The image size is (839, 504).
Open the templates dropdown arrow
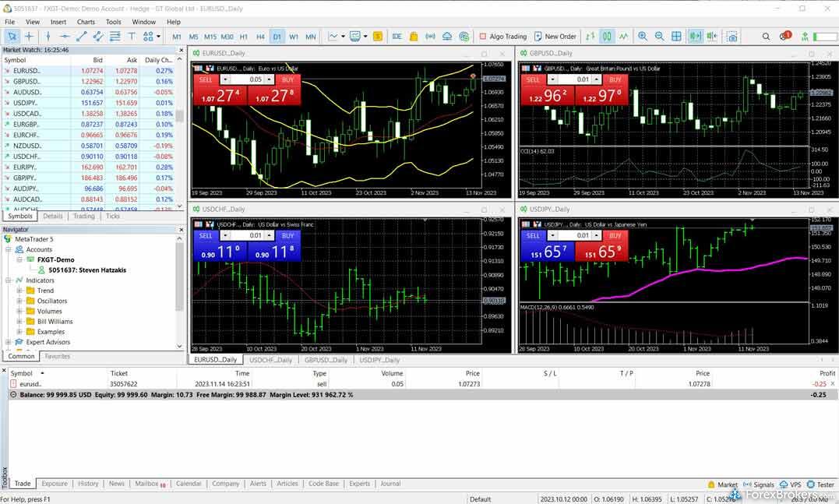coord(365,37)
